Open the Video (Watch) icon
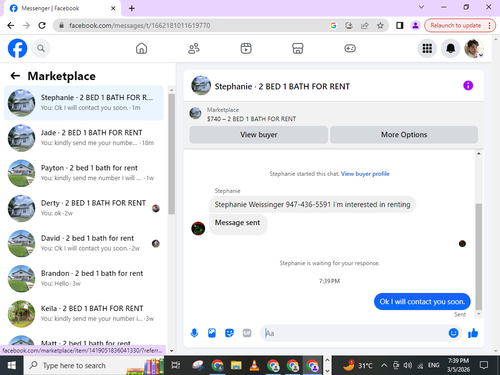 tap(246, 49)
